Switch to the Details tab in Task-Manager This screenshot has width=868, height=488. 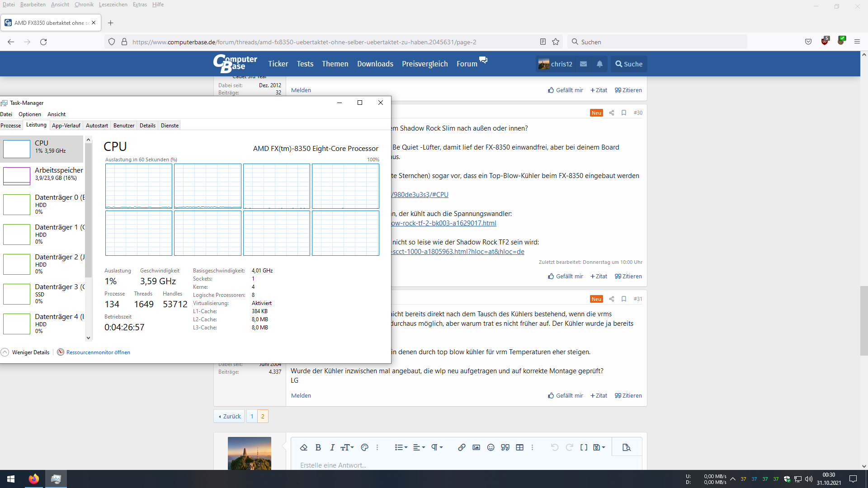coord(147,126)
